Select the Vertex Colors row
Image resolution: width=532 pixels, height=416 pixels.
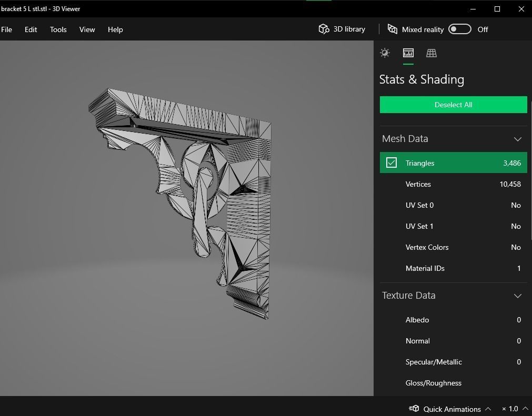pos(453,247)
